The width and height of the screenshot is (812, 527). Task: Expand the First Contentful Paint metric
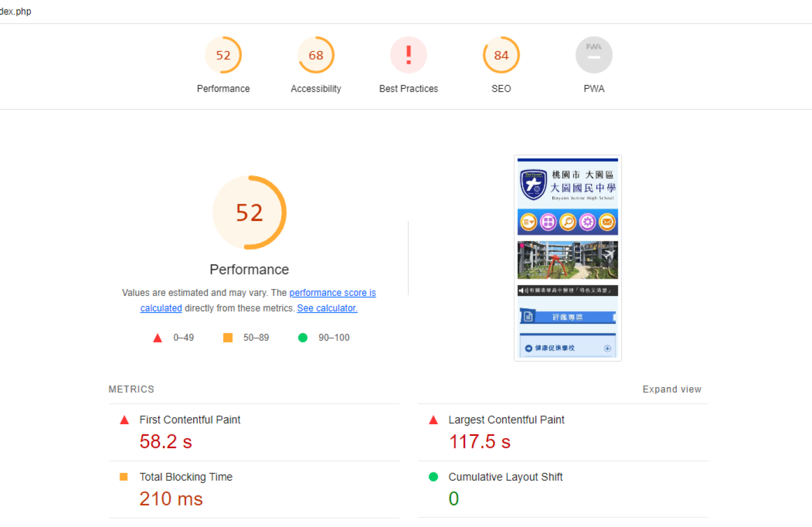tap(190, 420)
